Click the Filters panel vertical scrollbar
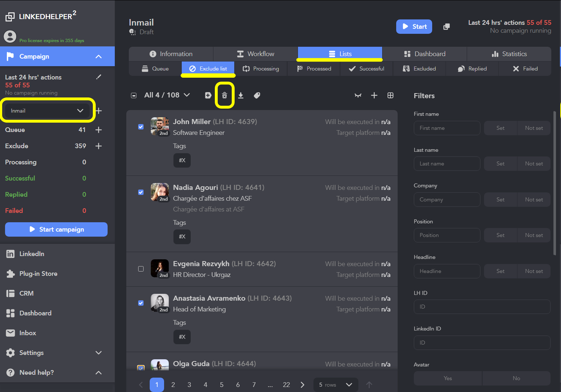This screenshot has height=392, width=561. pyautogui.click(x=555, y=183)
